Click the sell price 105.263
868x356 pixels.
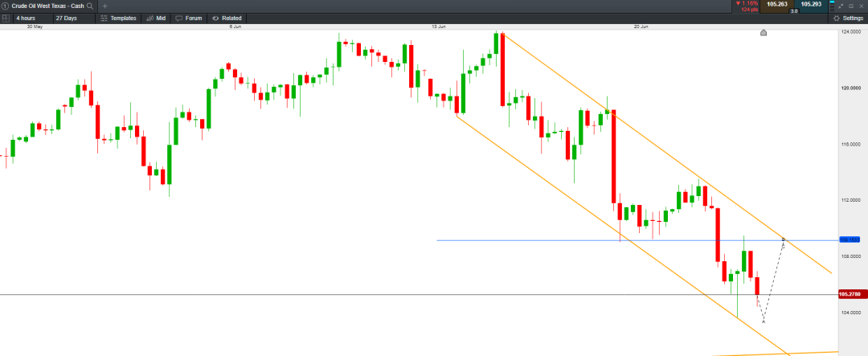776,5
